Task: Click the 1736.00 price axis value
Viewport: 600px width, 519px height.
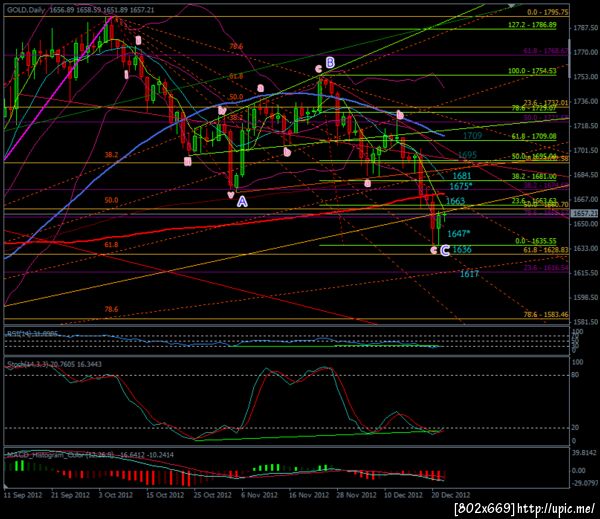Action: click(x=585, y=101)
